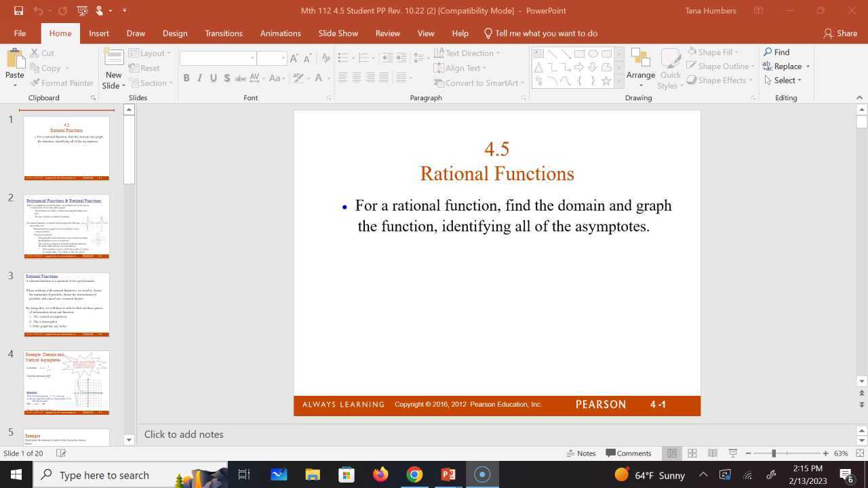Open the Slide Show menu tab

point(338,33)
